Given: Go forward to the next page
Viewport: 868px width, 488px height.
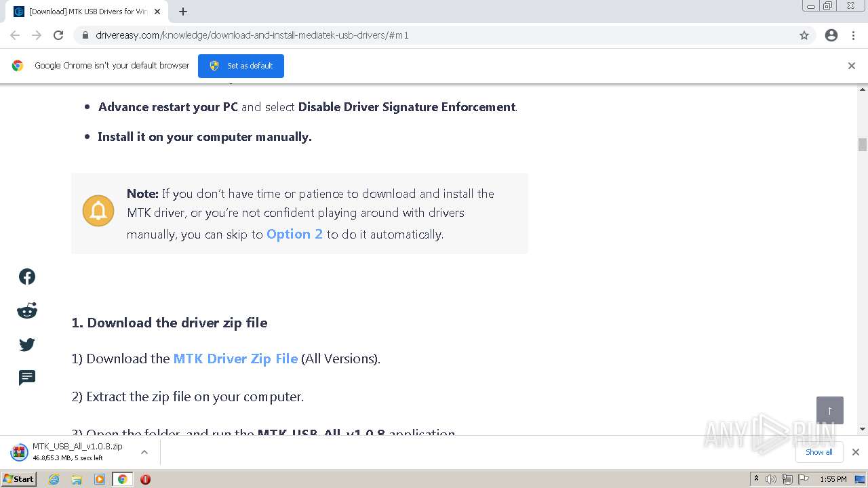Looking at the screenshot, I should coord(37,35).
